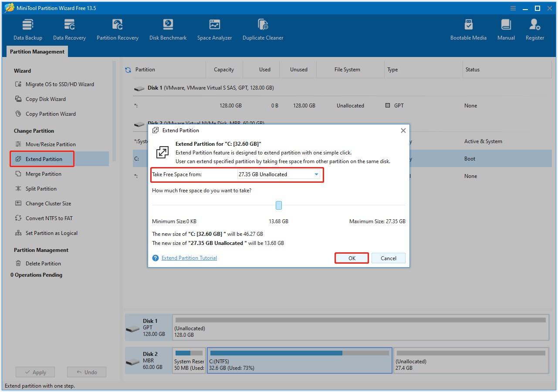
Task: Cancel the Extend Partition dialog
Action: [x=388, y=258]
